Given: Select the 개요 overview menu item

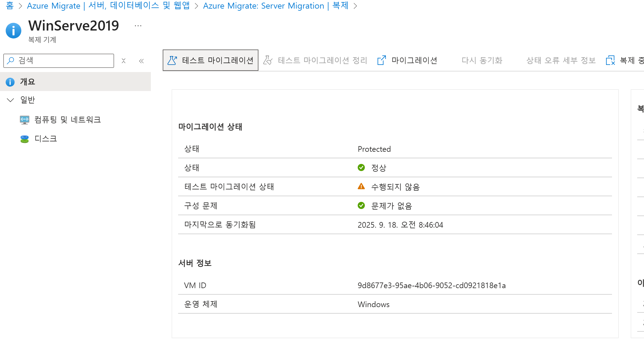Looking at the screenshot, I should click(x=28, y=82).
